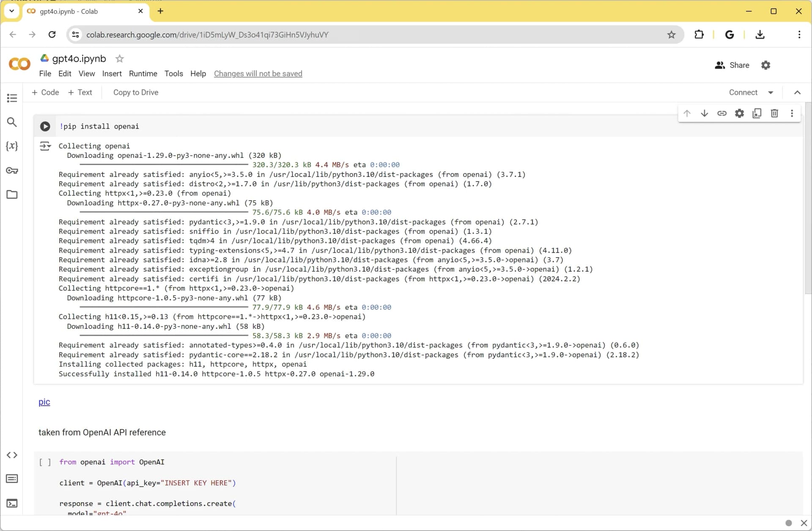The image size is (812, 531).
Task: Toggle star on gpt4o.ipynb notebook
Action: tap(120, 59)
